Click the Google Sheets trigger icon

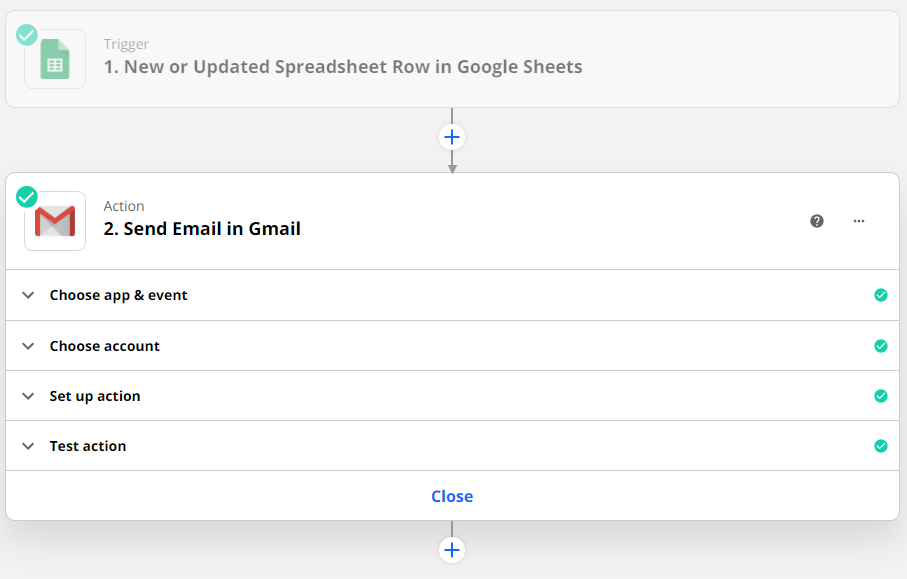pos(55,60)
